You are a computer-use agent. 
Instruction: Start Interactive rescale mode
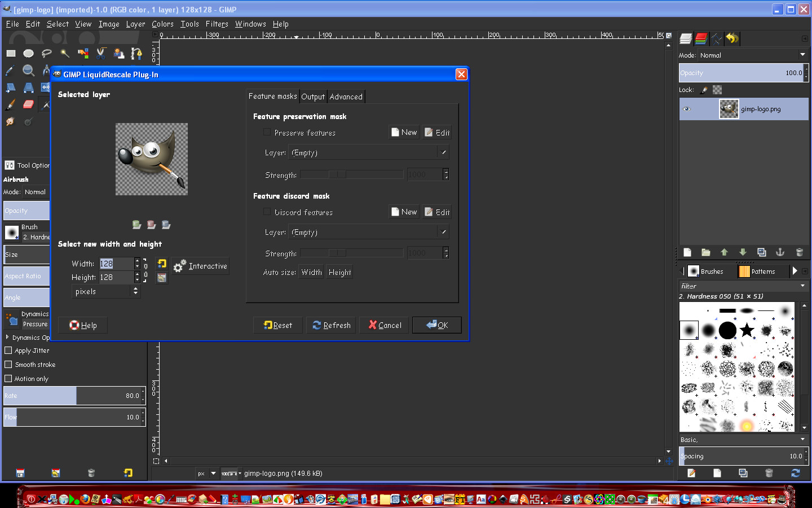pyautogui.click(x=201, y=266)
